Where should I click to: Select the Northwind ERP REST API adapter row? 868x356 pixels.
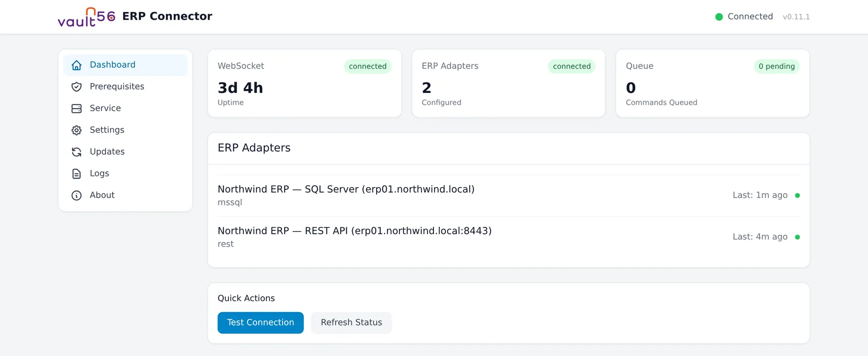pos(509,237)
